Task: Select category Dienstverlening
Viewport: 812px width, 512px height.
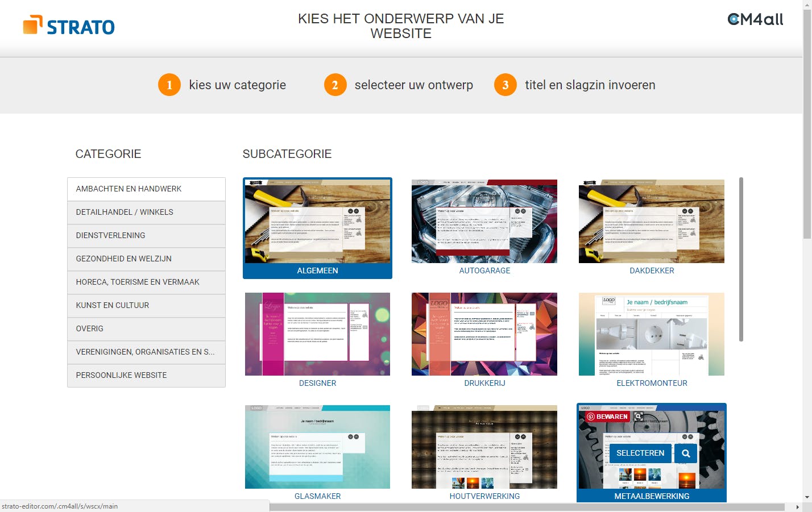Action: coord(146,235)
